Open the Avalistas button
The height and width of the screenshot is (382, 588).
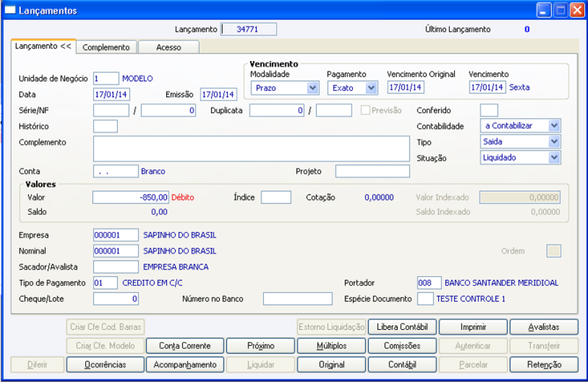click(x=544, y=327)
